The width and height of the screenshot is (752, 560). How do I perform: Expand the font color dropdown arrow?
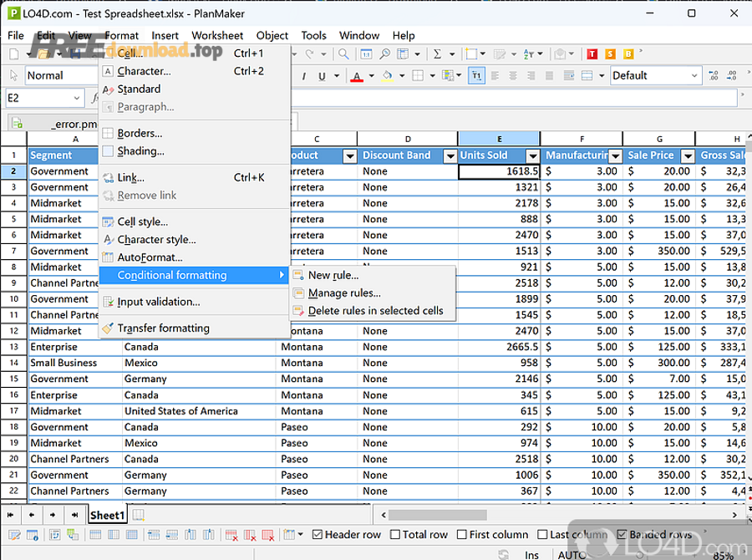click(371, 76)
